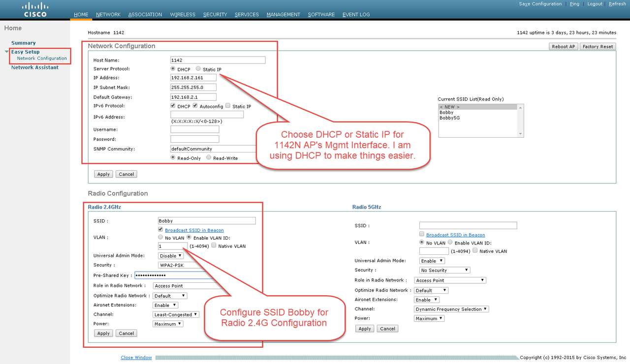Enable the 5GHz Broadcast SSID in Beacon checkbox
630x364 pixels.
(422, 234)
